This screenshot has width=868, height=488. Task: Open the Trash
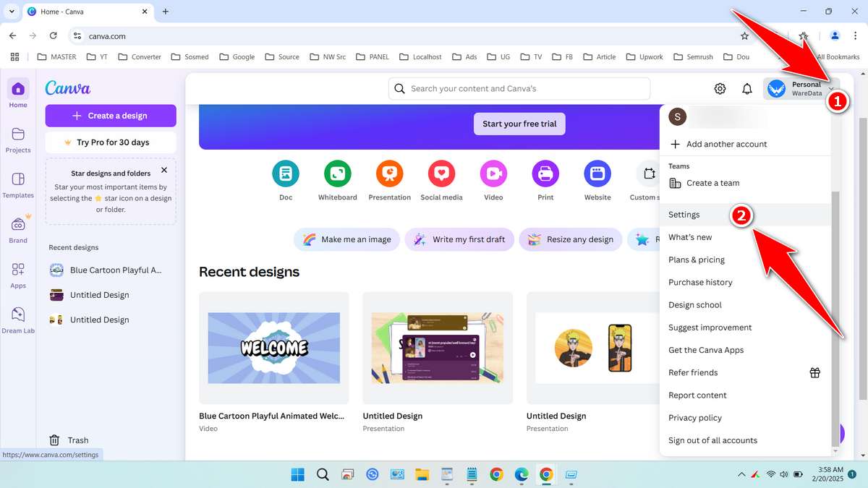click(69, 440)
